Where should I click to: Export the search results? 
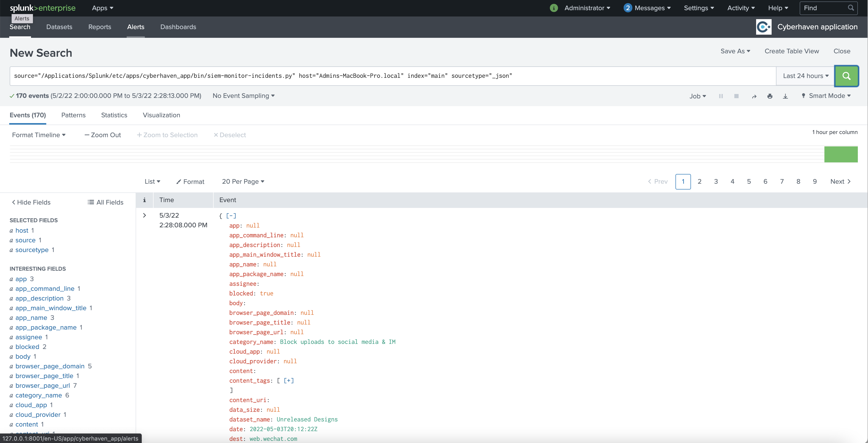785,96
